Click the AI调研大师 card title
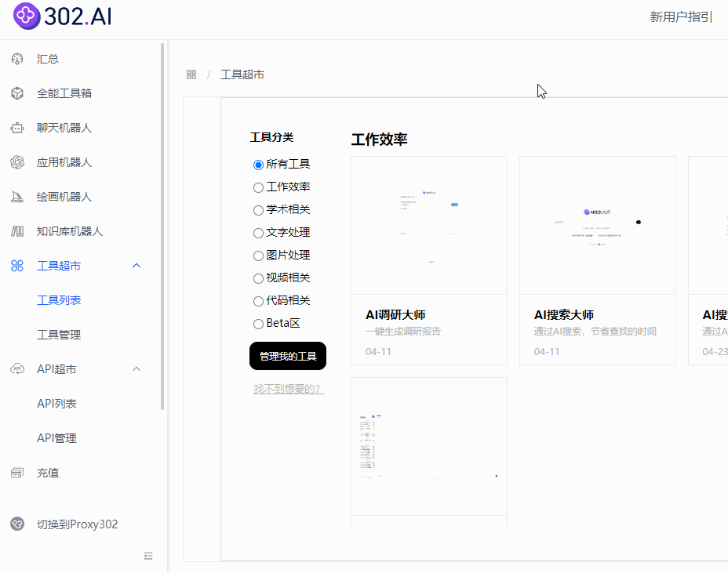728x573 pixels. (x=395, y=315)
